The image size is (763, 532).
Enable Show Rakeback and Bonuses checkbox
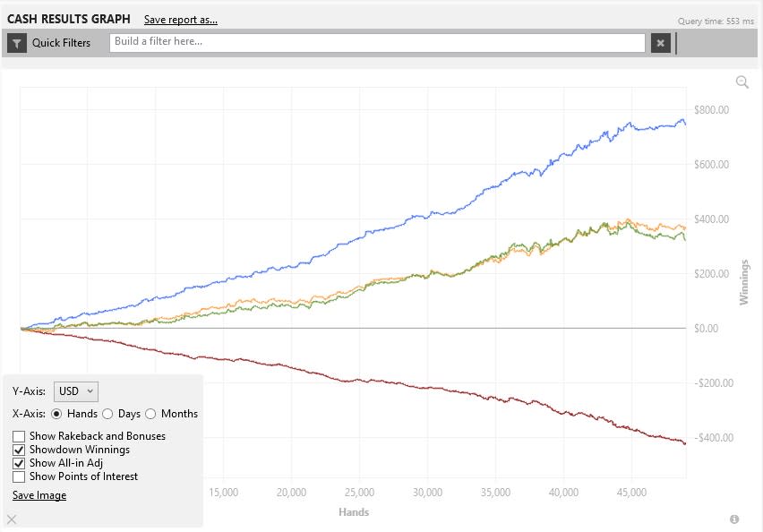19,436
